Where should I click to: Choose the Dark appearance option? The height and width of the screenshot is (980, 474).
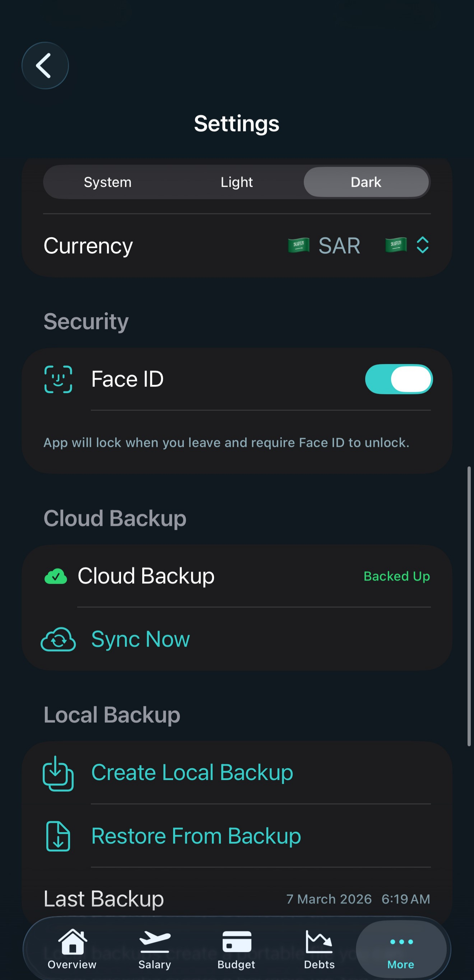point(366,182)
